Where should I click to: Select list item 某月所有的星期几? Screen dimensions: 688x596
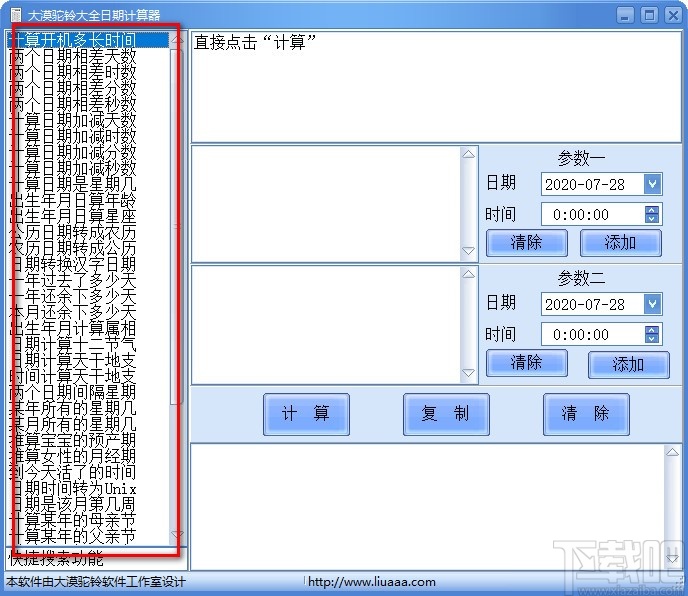coord(88,424)
